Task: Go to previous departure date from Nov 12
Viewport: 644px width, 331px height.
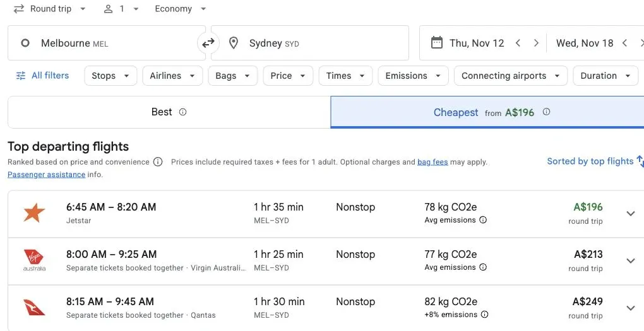Action: (518, 43)
